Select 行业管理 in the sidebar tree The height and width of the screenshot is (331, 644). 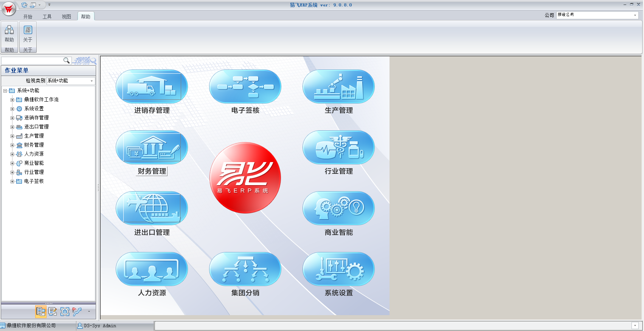tap(34, 172)
